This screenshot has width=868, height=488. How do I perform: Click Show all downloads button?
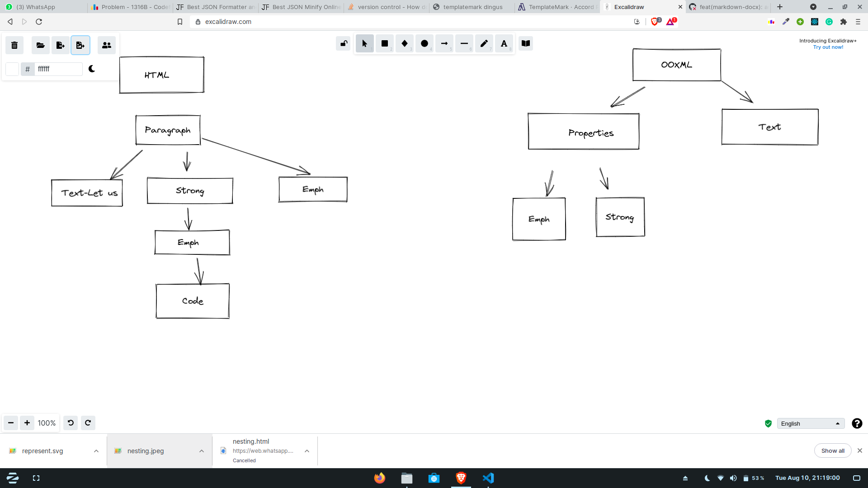point(832,450)
